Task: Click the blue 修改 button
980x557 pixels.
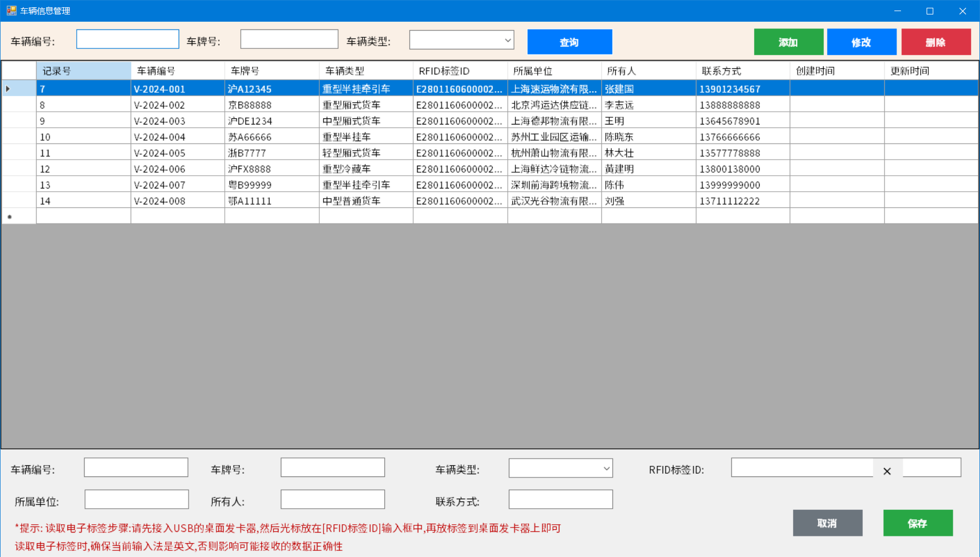Action: (x=862, y=42)
